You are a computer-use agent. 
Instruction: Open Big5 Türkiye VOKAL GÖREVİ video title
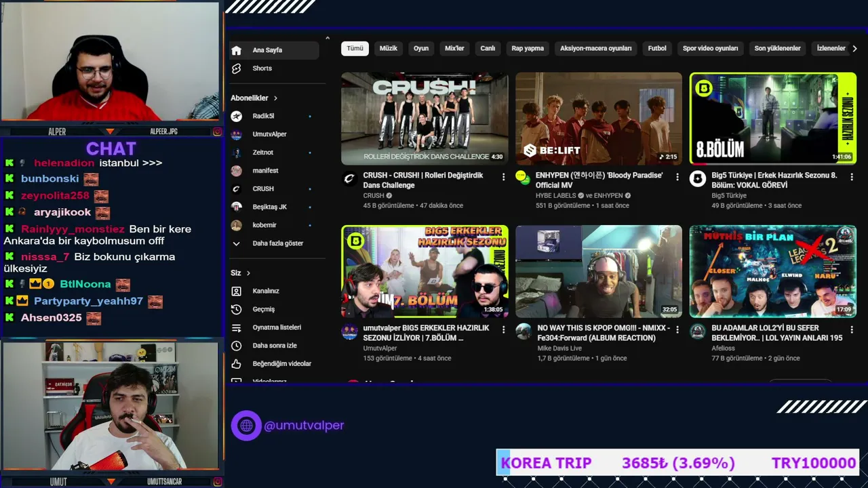point(774,180)
